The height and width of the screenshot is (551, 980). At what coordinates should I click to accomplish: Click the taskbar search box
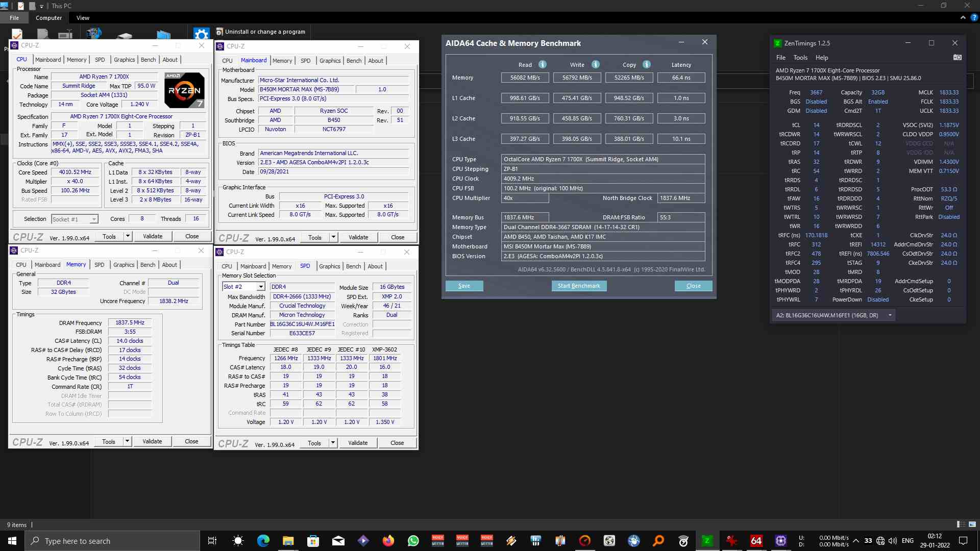[112, 541]
